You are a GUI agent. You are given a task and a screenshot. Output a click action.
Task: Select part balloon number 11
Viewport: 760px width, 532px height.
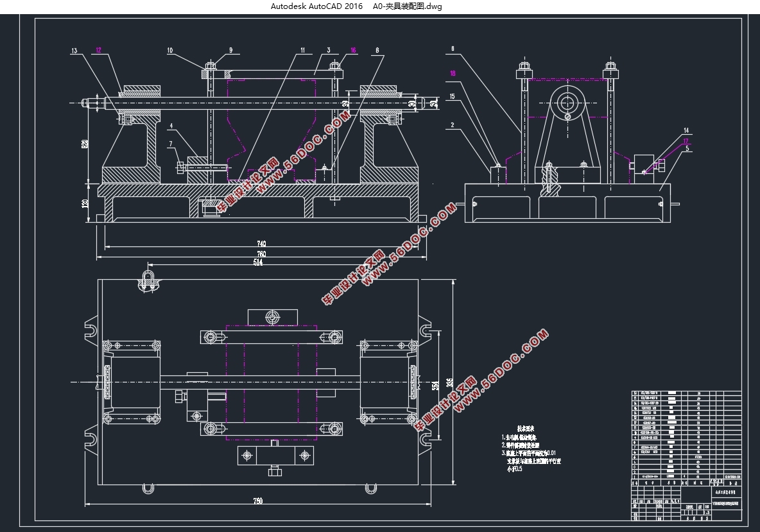pyautogui.click(x=303, y=51)
